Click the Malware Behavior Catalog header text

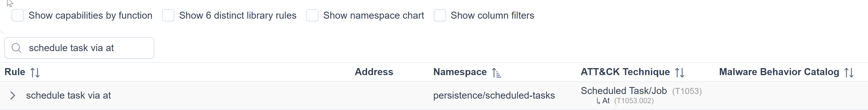pos(779,72)
